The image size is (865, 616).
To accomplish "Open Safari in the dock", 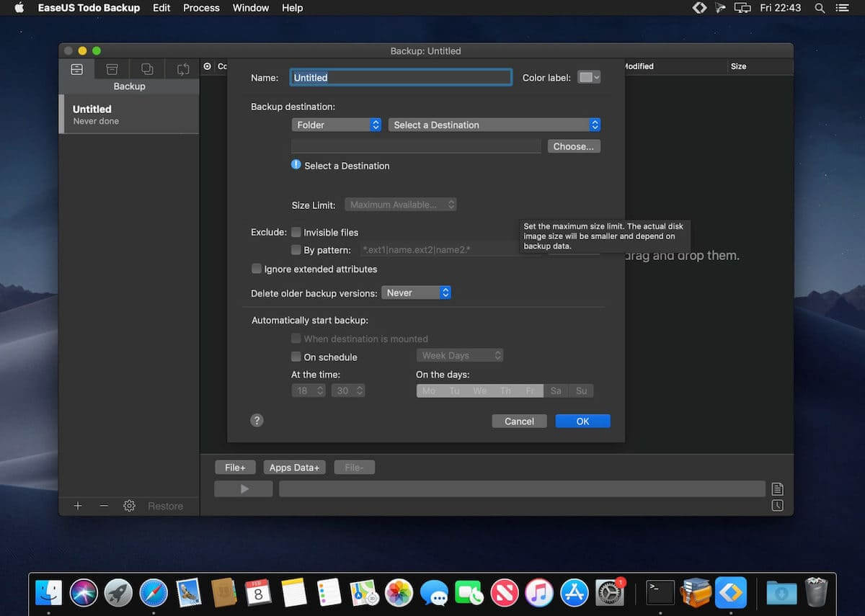I will tap(154, 592).
